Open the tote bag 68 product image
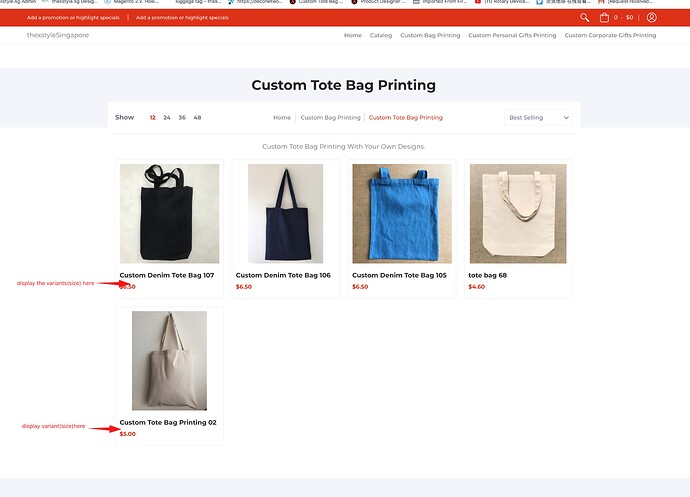This screenshot has width=690, height=497. pyautogui.click(x=518, y=214)
